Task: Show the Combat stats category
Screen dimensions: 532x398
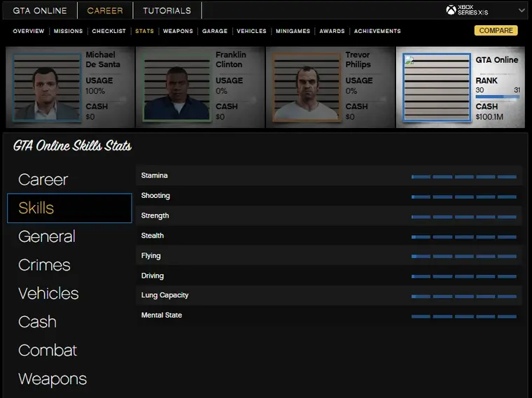Action: tap(48, 350)
